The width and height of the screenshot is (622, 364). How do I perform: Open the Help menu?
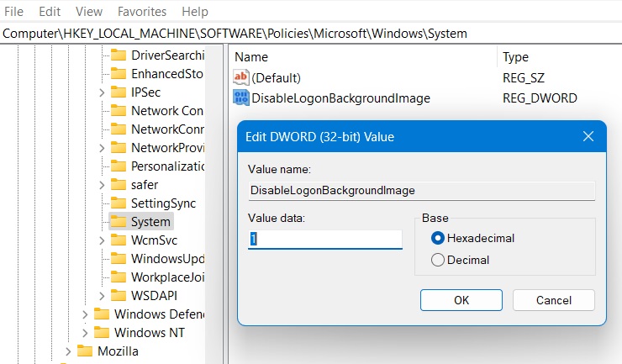pyautogui.click(x=195, y=12)
